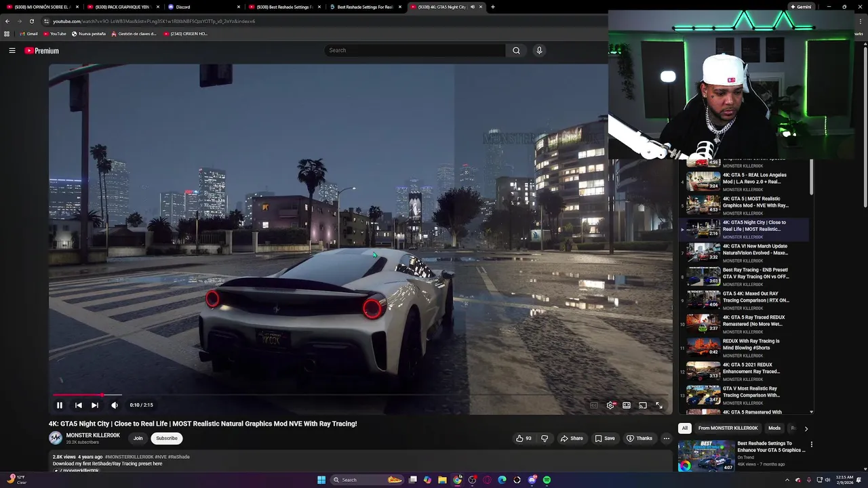Click the search magnifier button
This screenshot has width=868, height=488.
516,50
